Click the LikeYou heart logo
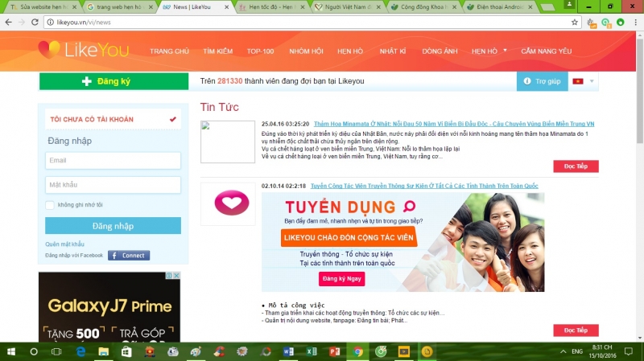Screen dimensions: 644x361 [49, 50]
